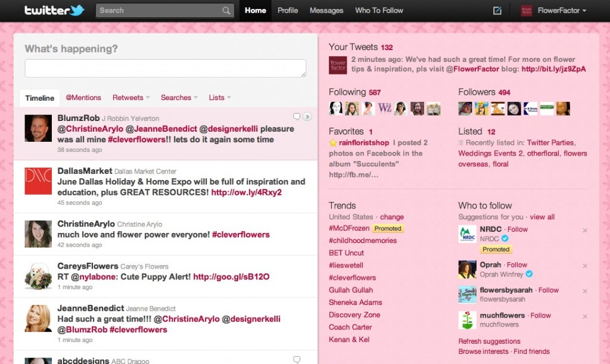Open the rainfloristshop favorite link

364,143
